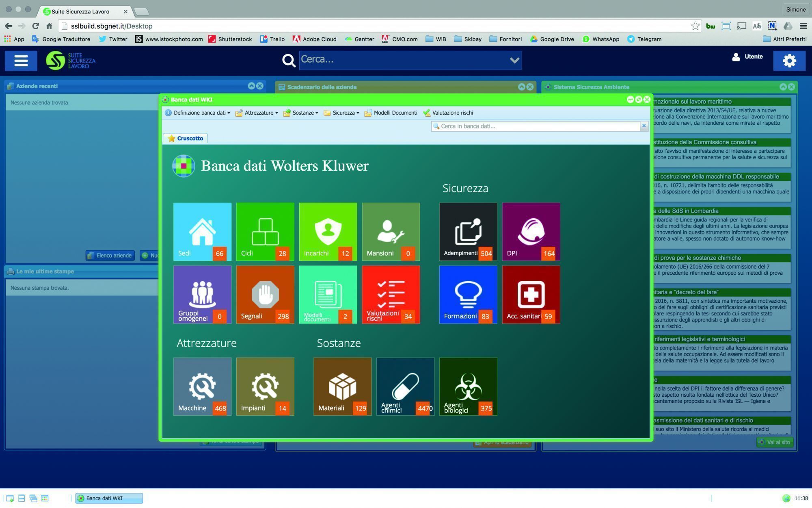Open the Cicli tile
The image size is (812, 508).
point(265,232)
